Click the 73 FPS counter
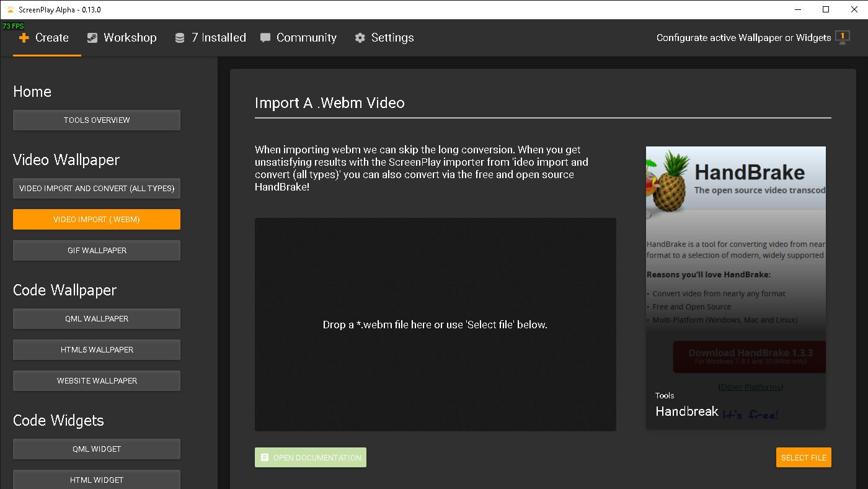 coord(13,26)
